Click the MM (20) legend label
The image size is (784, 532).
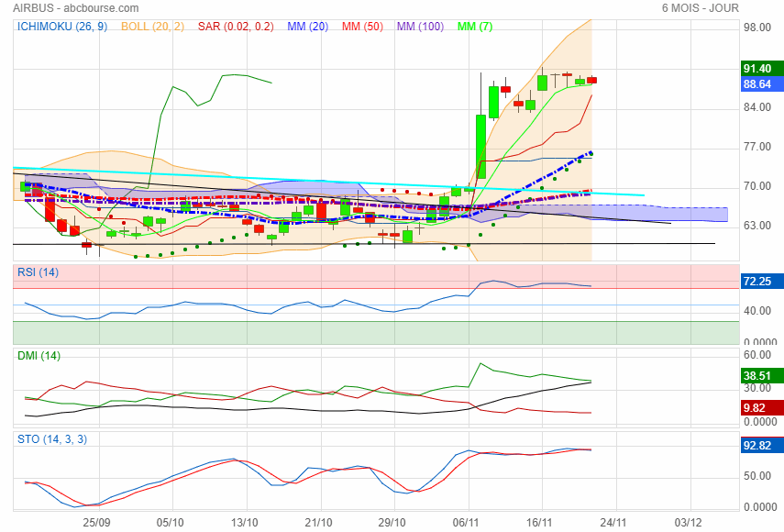point(307,27)
